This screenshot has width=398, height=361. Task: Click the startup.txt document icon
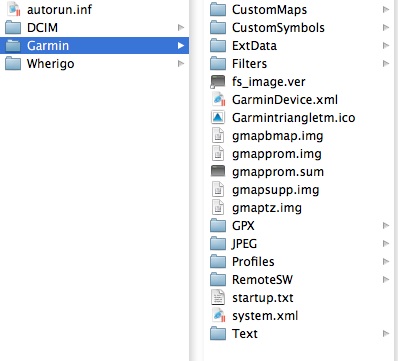click(218, 297)
